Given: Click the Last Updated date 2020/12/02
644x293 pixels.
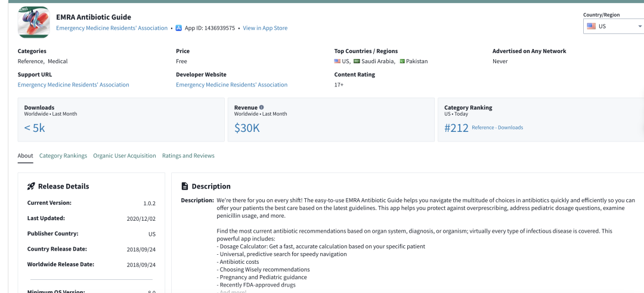Looking at the screenshot, I should [141, 218].
